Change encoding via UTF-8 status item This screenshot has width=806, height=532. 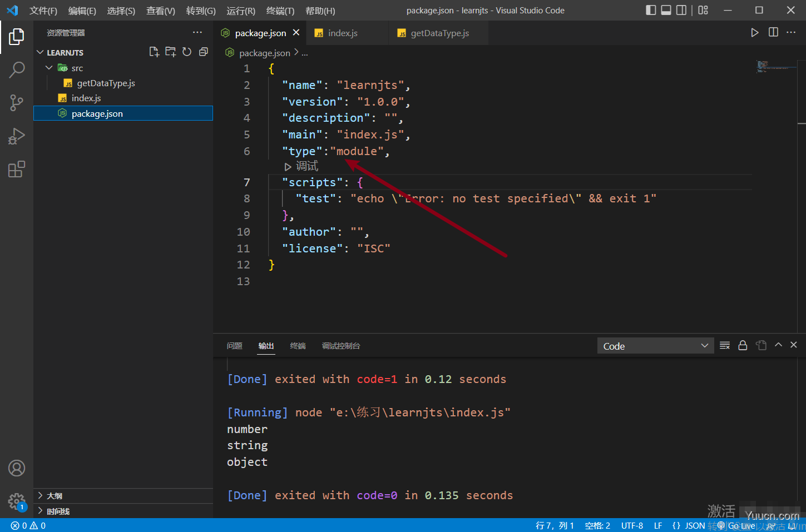click(x=632, y=525)
